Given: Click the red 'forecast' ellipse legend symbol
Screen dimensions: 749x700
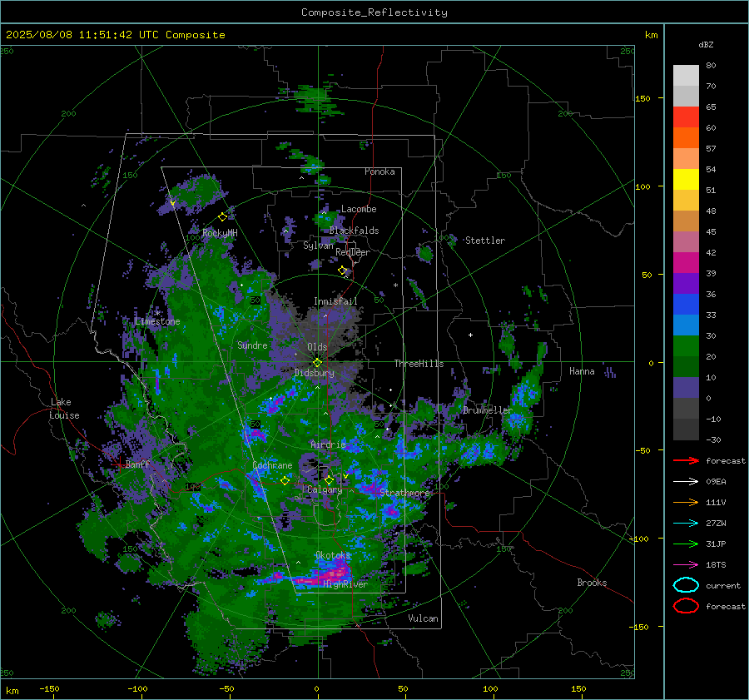Looking at the screenshot, I should point(686,606).
